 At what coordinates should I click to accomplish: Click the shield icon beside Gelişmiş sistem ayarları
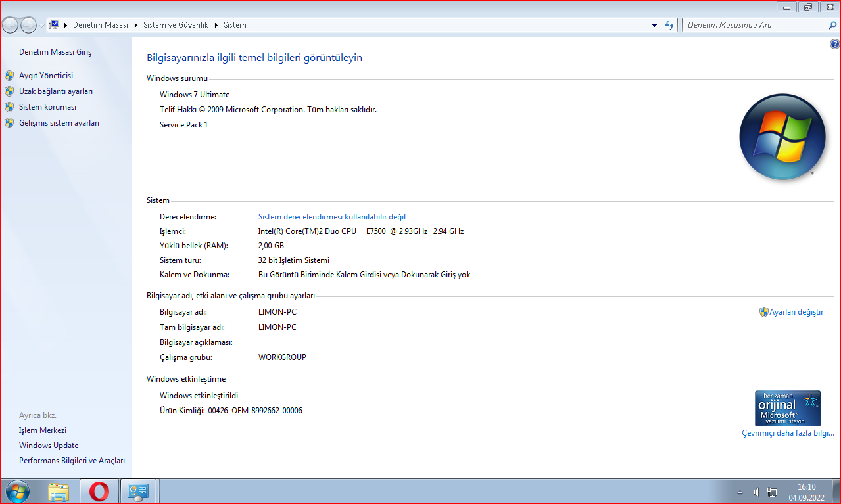coord(9,123)
